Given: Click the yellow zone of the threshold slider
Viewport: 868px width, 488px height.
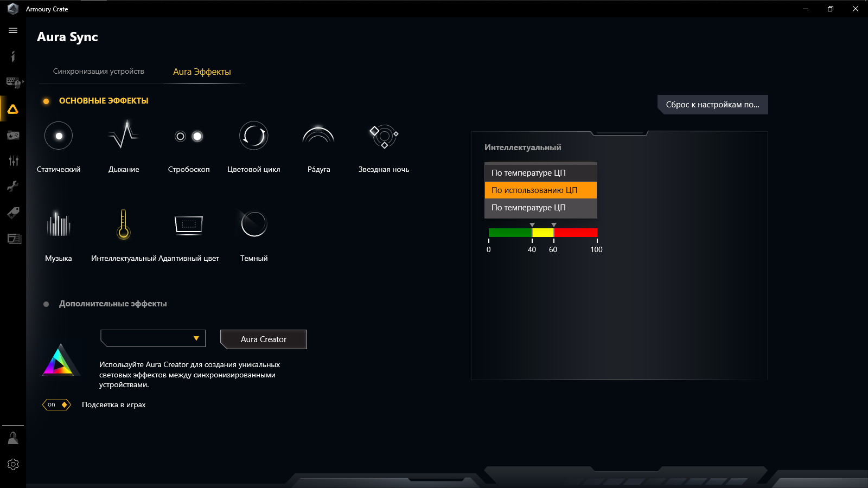Looking at the screenshot, I should [542, 233].
